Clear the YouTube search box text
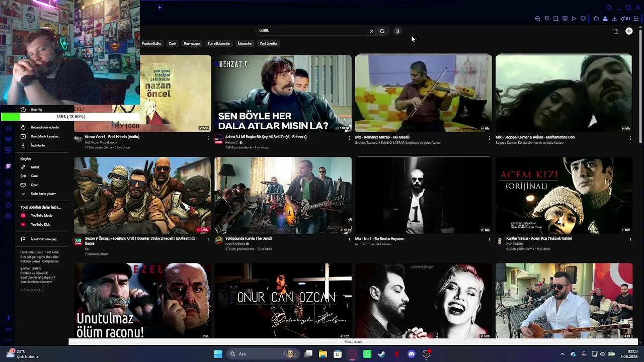The height and width of the screenshot is (362, 644). (x=372, y=31)
